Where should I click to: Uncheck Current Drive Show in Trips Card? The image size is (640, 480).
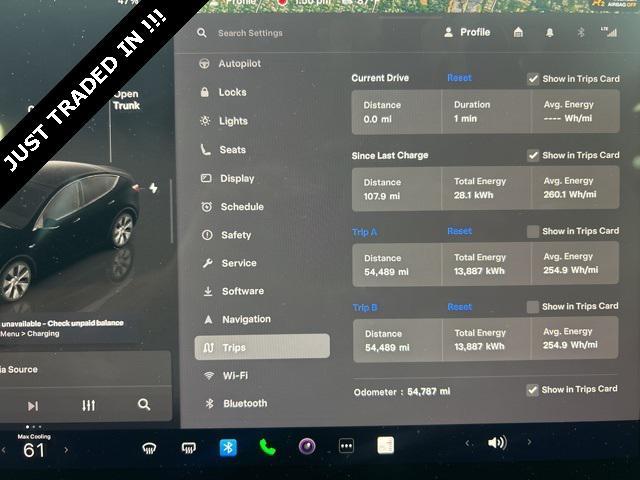pyautogui.click(x=533, y=79)
